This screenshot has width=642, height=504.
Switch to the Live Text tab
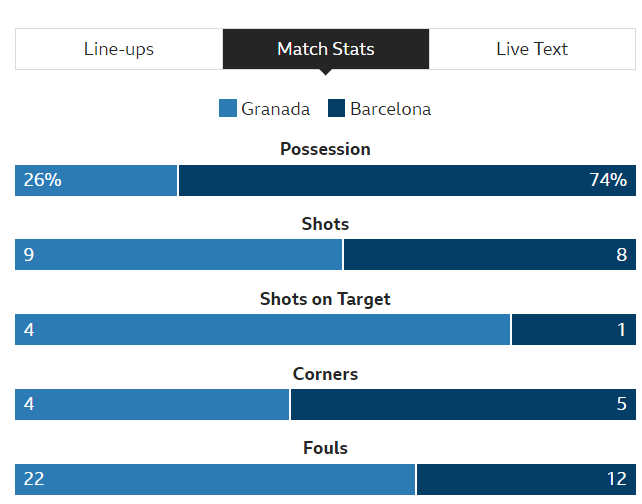(x=532, y=49)
